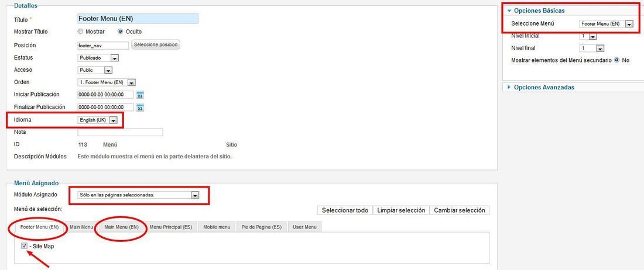The image size is (644, 270).
Task: Click the Seleccione posicion button
Action: 156,44
